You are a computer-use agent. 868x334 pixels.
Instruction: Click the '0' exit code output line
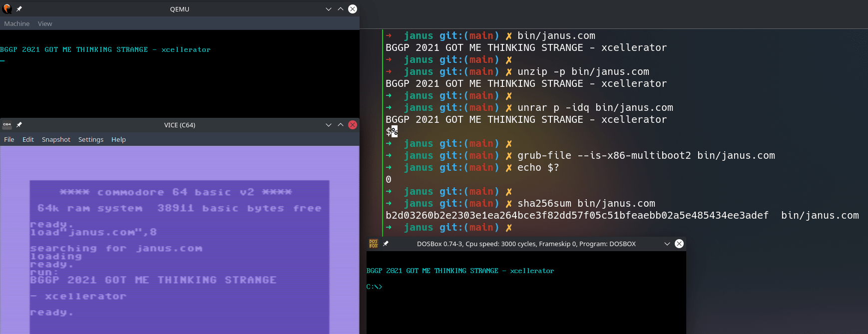pos(389,179)
